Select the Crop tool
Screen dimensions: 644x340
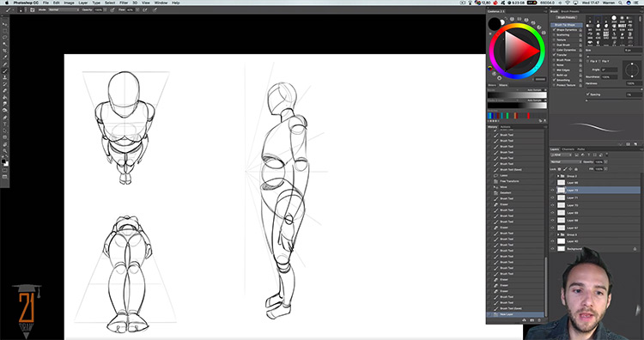coord(5,50)
